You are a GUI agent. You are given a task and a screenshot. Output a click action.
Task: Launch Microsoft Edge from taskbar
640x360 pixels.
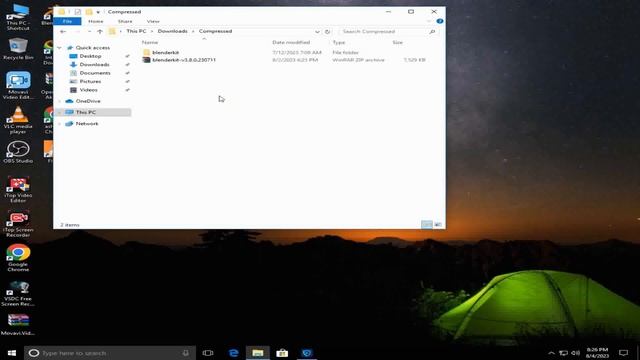pos(233,353)
